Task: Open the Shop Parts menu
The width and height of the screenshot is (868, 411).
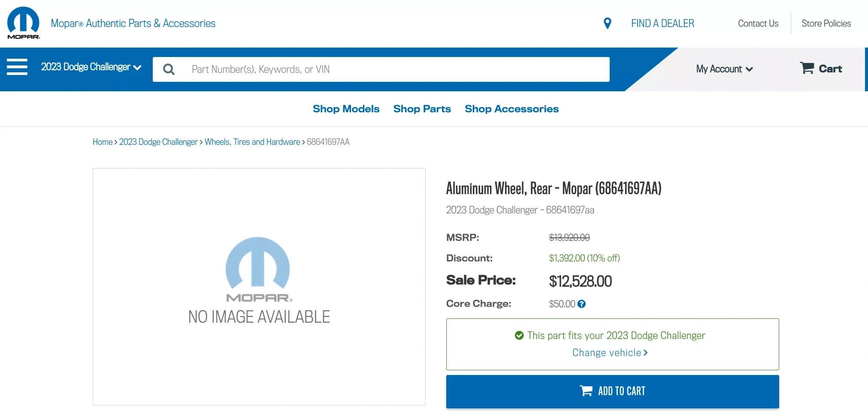Action: (x=422, y=109)
